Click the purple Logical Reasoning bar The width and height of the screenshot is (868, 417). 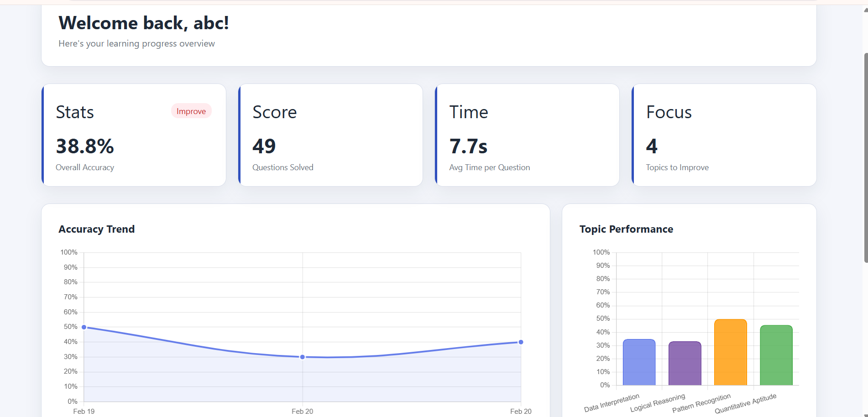(x=685, y=363)
